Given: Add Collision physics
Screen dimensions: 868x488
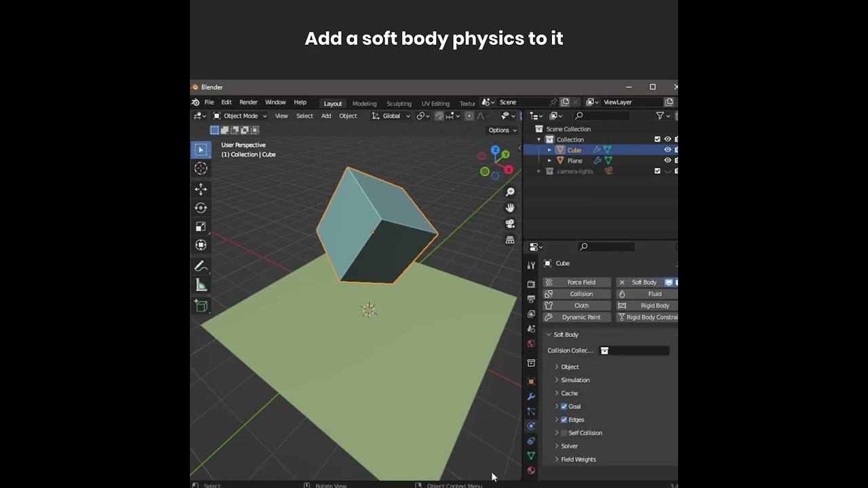Looking at the screenshot, I should [x=577, y=294].
